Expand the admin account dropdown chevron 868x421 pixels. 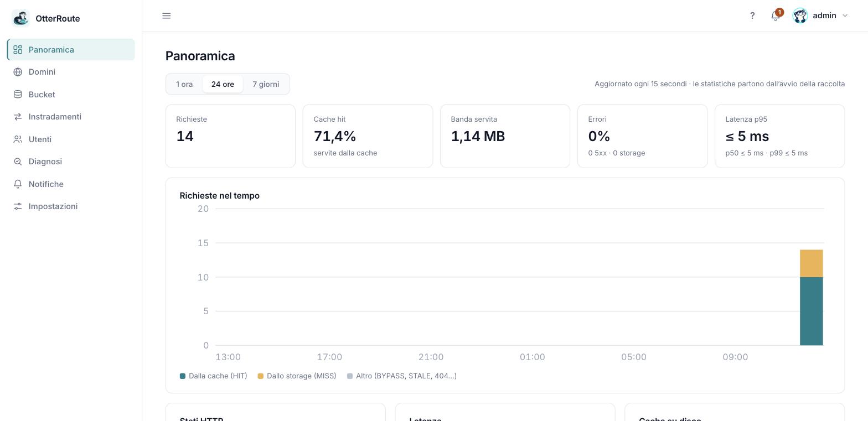point(845,15)
